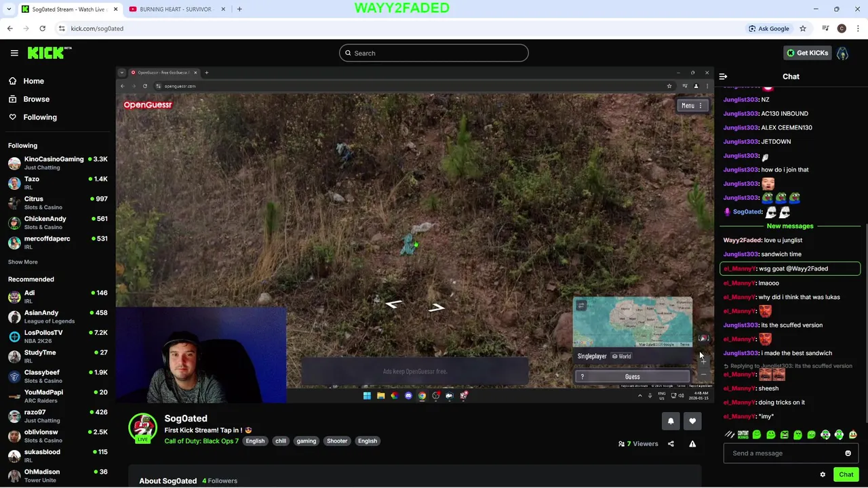Reload the kick.com page
Image resolution: width=868 pixels, height=488 pixels.
tap(42, 28)
